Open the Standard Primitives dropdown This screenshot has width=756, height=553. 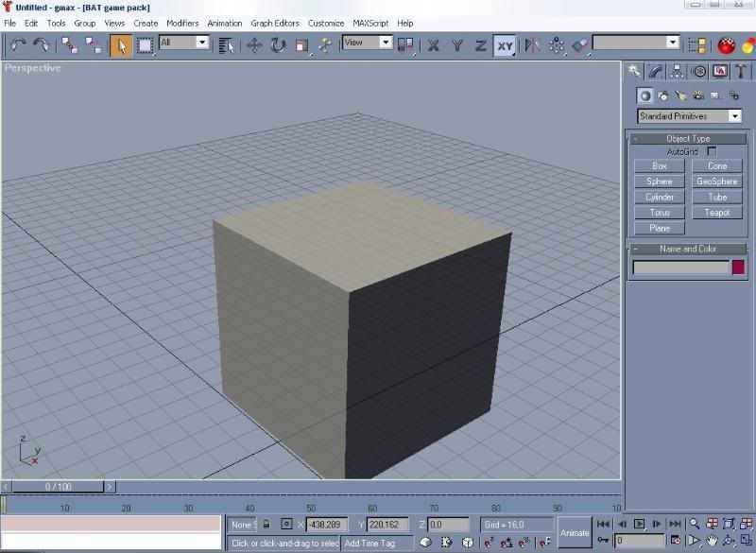689,115
